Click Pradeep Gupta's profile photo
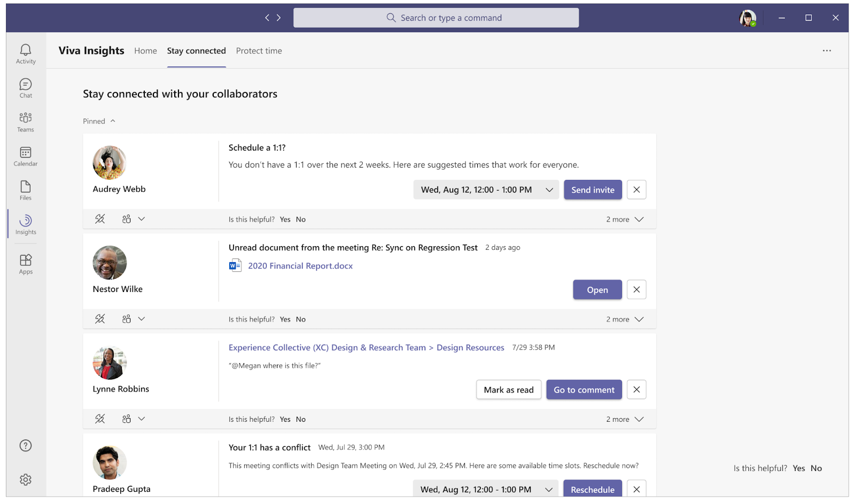Image resolution: width=855 pixels, height=504 pixels. (x=110, y=462)
